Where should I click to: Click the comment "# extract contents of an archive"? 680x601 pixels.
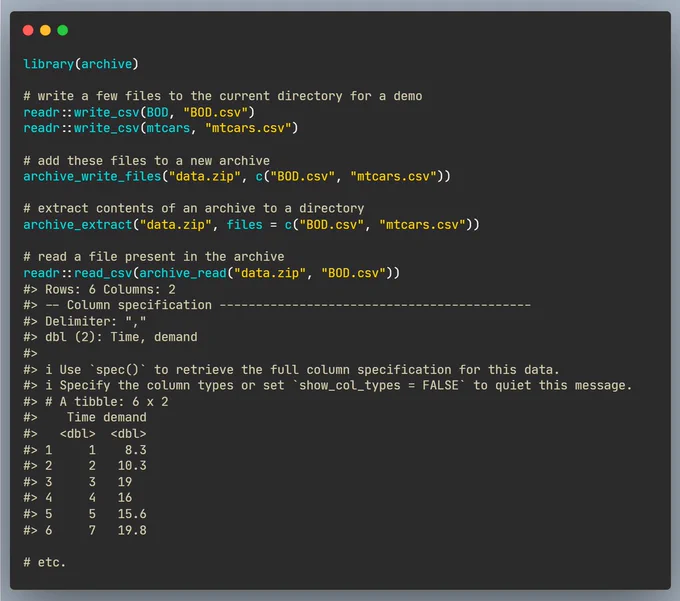139,209
